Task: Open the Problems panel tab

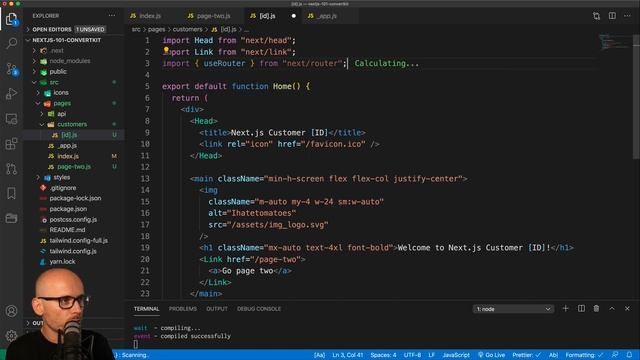Action: pos(182,309)
